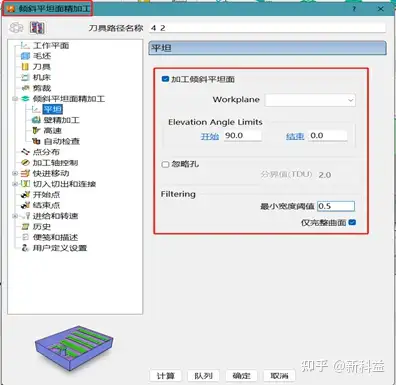
Task: Toggle 加工倾斜平坦面 checkbox
Action: click(165, 79)
